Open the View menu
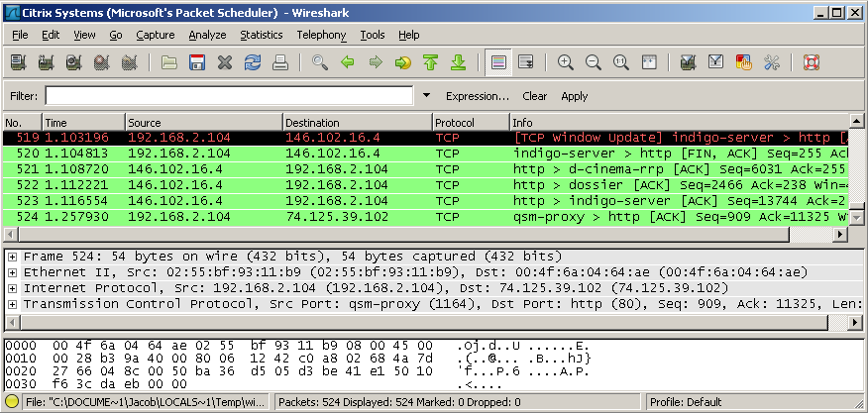Viewport: 868px width, 413px height. click(x=84, y=35)
